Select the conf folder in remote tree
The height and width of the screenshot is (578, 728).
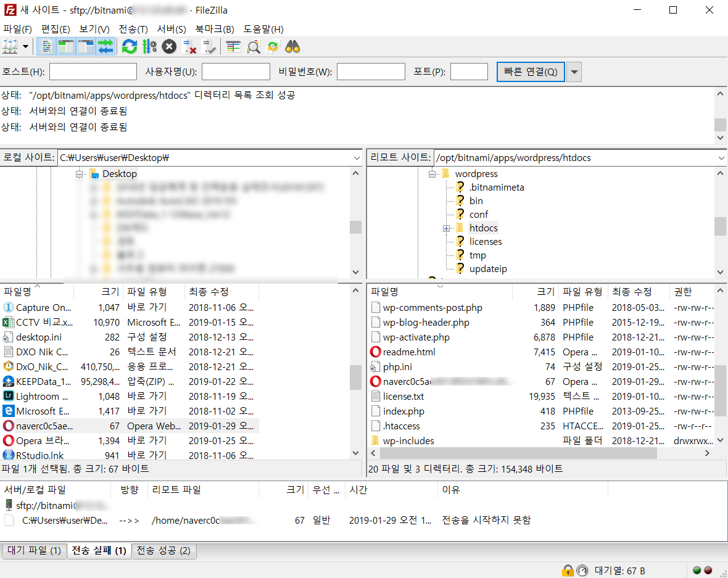479,215
